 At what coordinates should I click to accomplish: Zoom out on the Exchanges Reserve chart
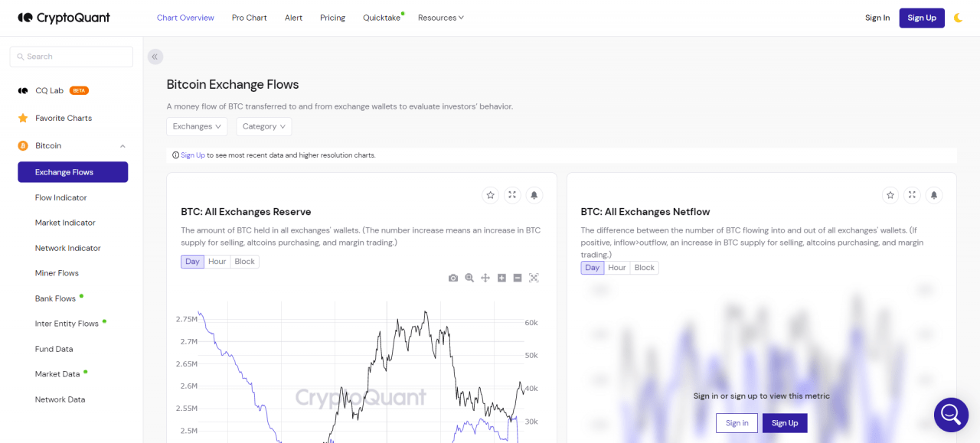click(517, 278)
